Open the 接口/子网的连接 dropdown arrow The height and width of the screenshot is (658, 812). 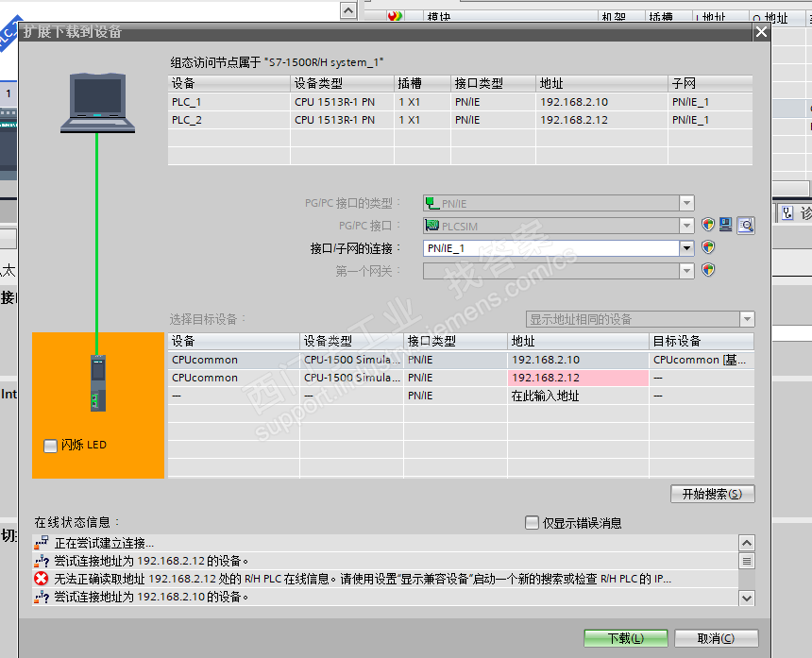(686, 248)
